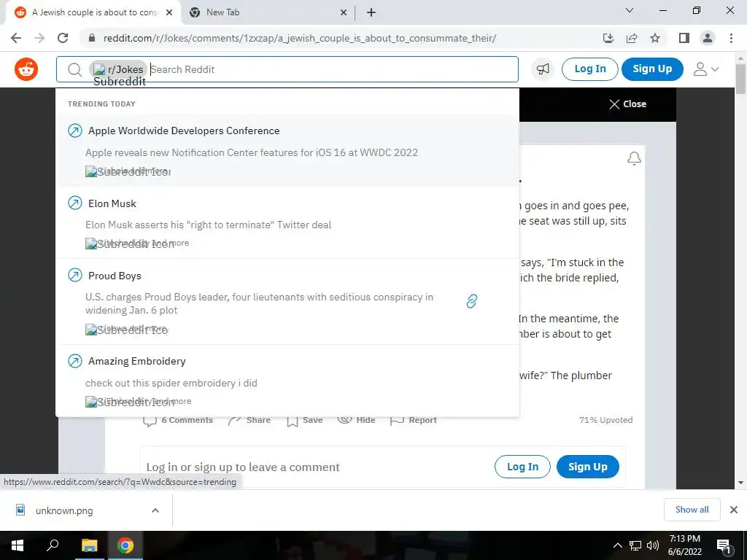747x560 pixels.
Task: Save the post with Save button
Action: [x=305, y=420]
